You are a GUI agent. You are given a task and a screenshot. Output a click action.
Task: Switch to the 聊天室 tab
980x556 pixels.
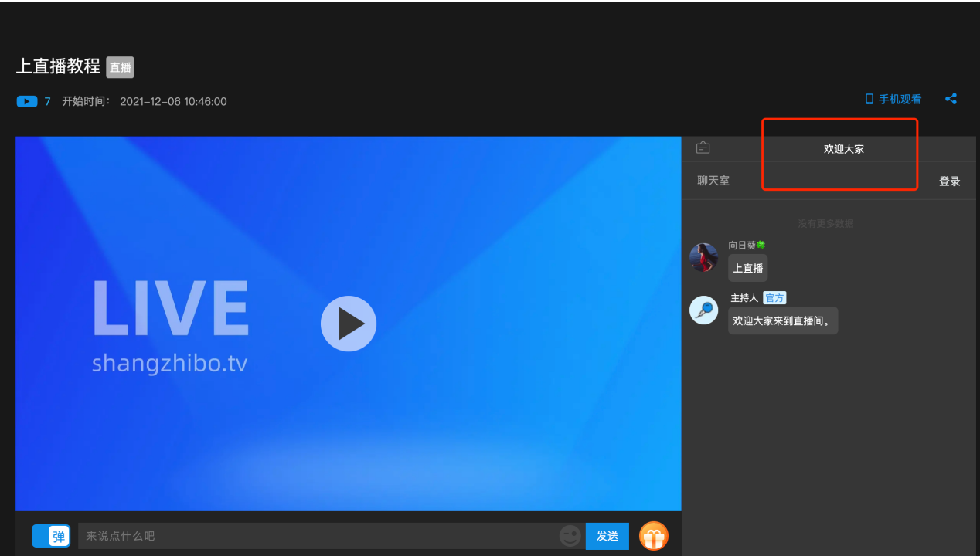[x=713, y=181]
